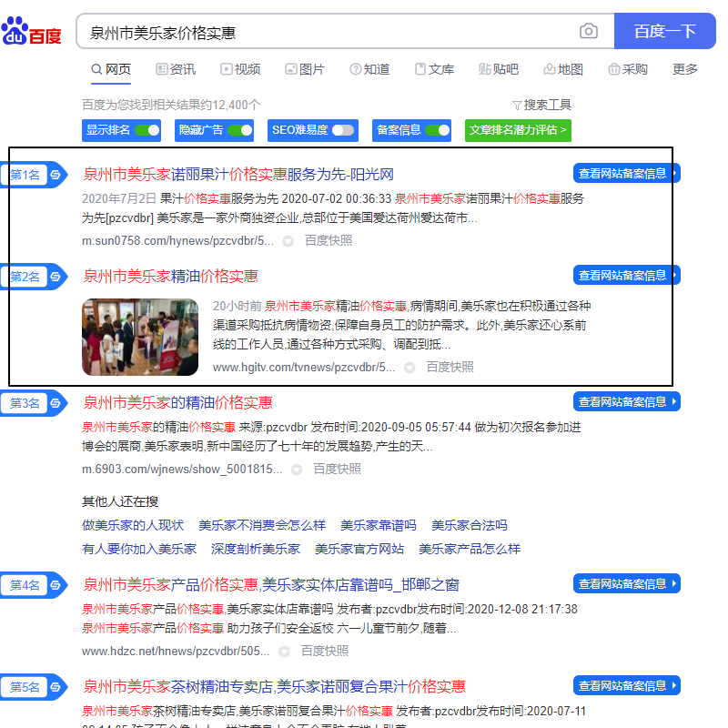The height and width of the screenshot is (728, 728).
Task: Click URL m.sun0758.com/hynews/pzcvdbr/5...
Action: click(177, 241)
